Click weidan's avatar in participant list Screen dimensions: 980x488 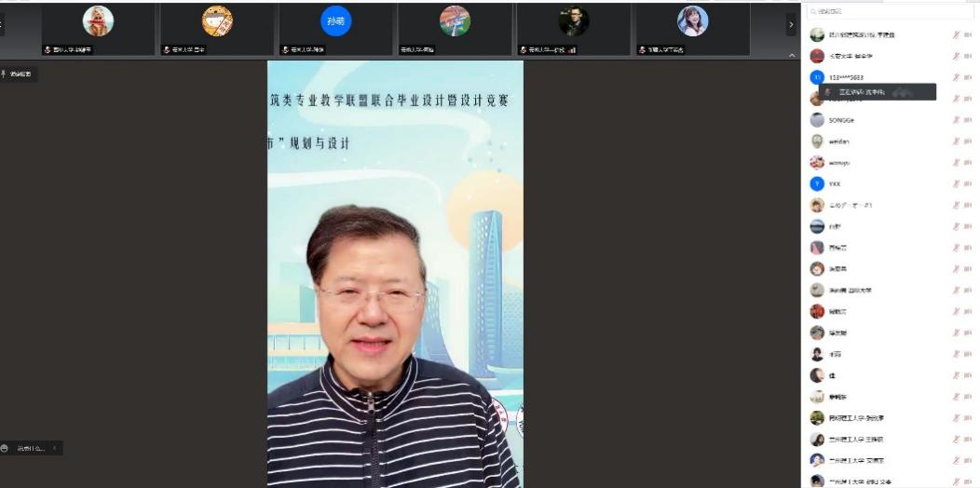(x=817, y=142)
